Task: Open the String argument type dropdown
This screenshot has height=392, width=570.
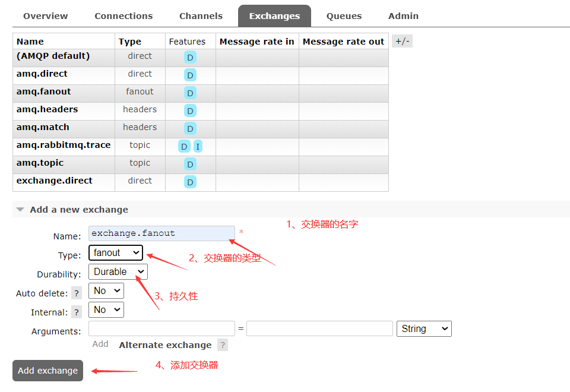Action: (x=424, y=328)
